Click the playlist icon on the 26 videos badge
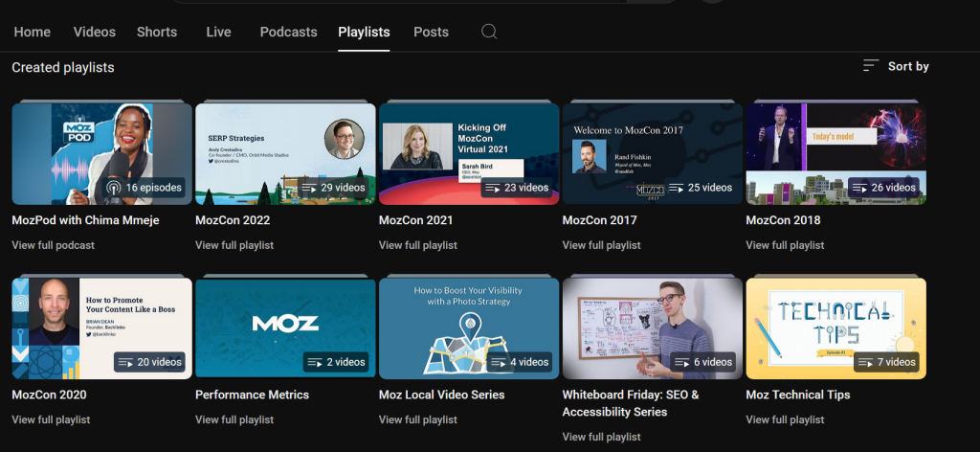The image size is (980, 452). [x=860, y=188]
